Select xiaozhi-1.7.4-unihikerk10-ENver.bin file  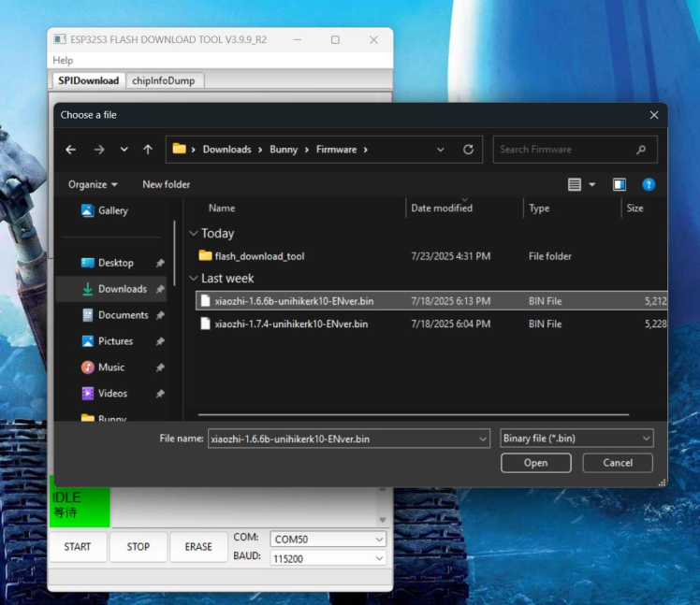click(290, 324)
